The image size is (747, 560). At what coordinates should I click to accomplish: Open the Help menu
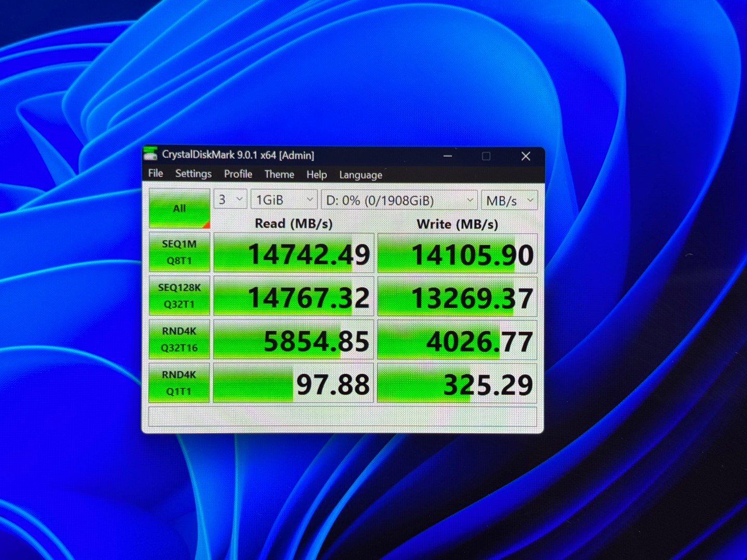click(316, 175)
